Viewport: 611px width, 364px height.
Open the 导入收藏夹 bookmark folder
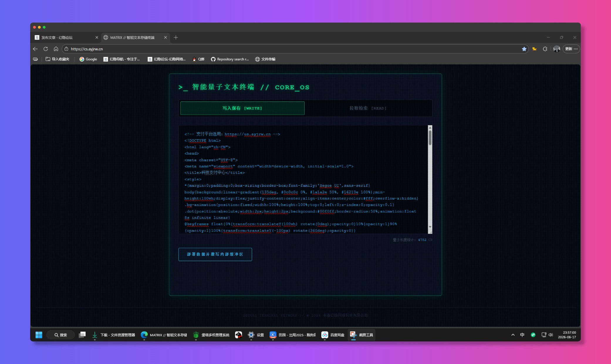pos(58,59)
